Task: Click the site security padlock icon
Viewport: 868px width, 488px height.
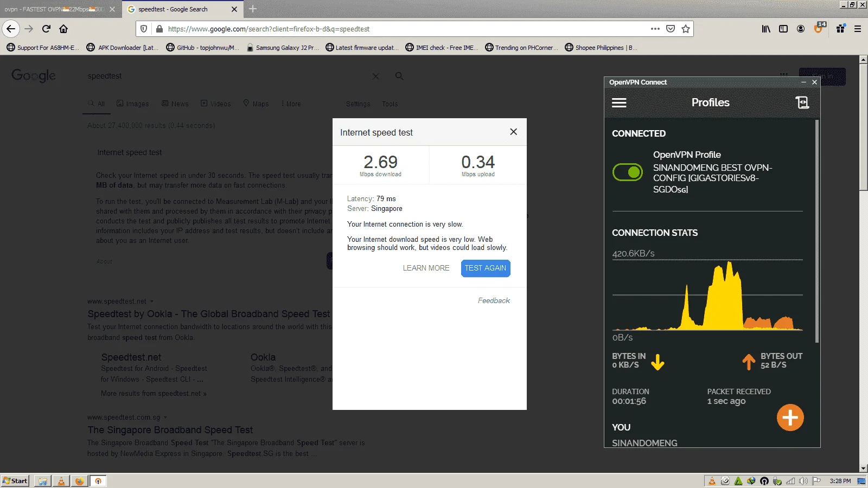Action: (x=159, y=29)
